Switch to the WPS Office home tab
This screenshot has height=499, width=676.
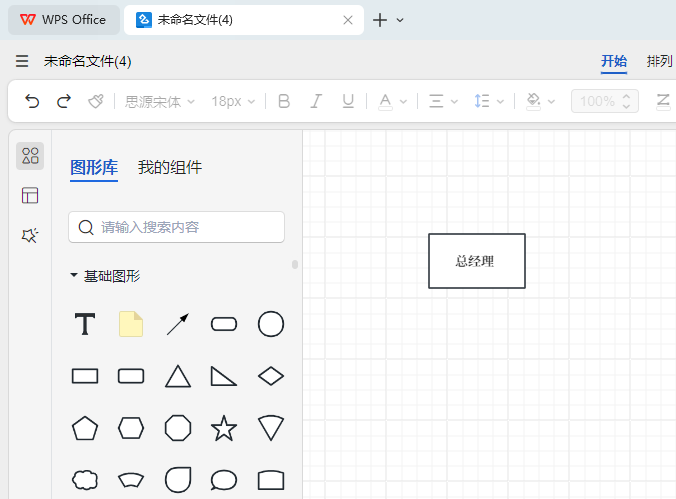(x=64, y=20)
